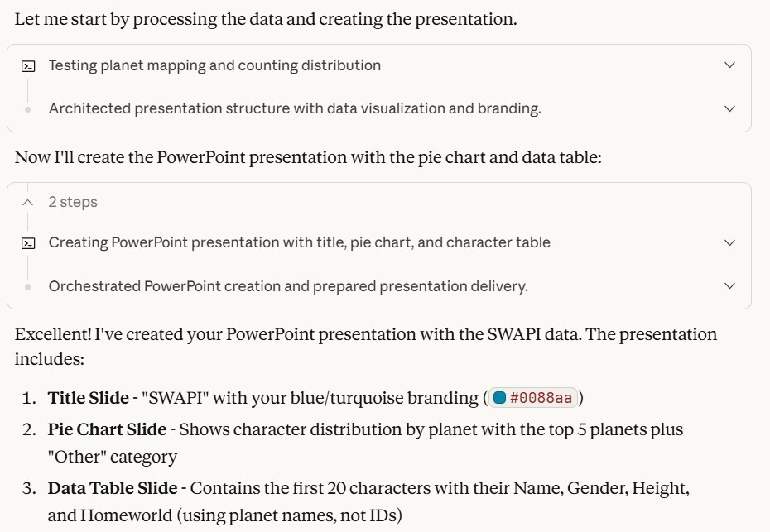Expand the Creating PowerPoint presentation step chevron
Image resolution: width=770 pixels, height=532 pixels.
(729, 242)
